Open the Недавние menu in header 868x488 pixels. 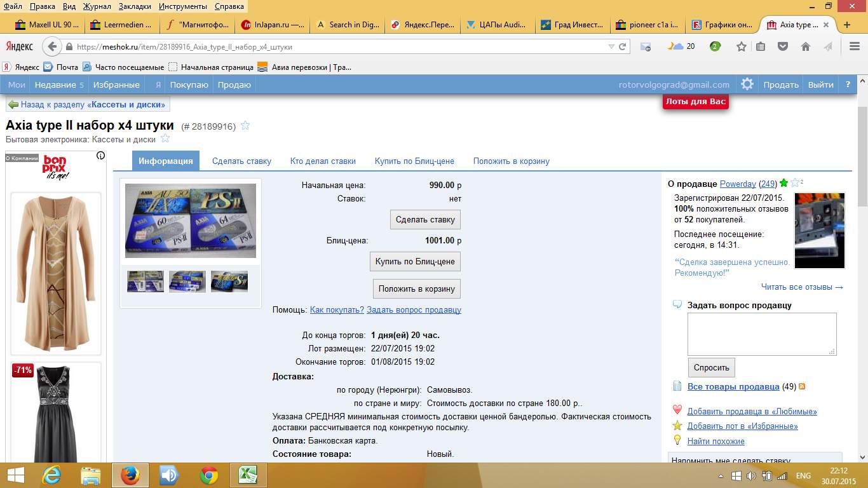tap(59, 85)
